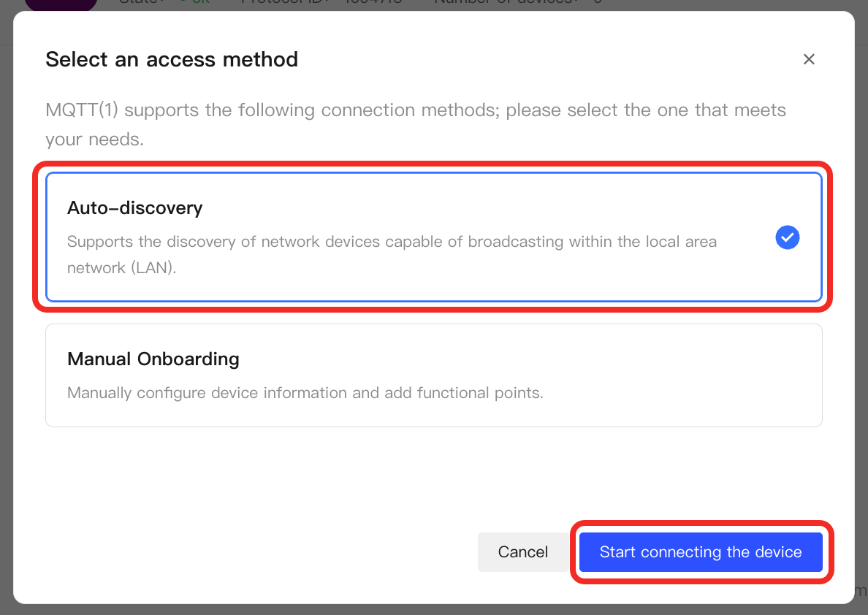868x615 pixels.
Task: Click the purple protocol icon behind the dialog
Action: [61, 5]
